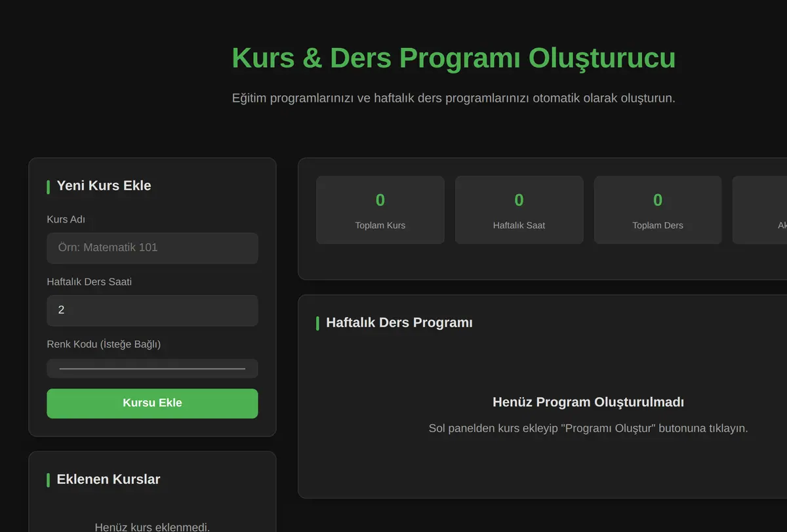Focus the Haftalık Ders Saati number field
Viewport: 787px width, 532px height.
tap(152, 310)
